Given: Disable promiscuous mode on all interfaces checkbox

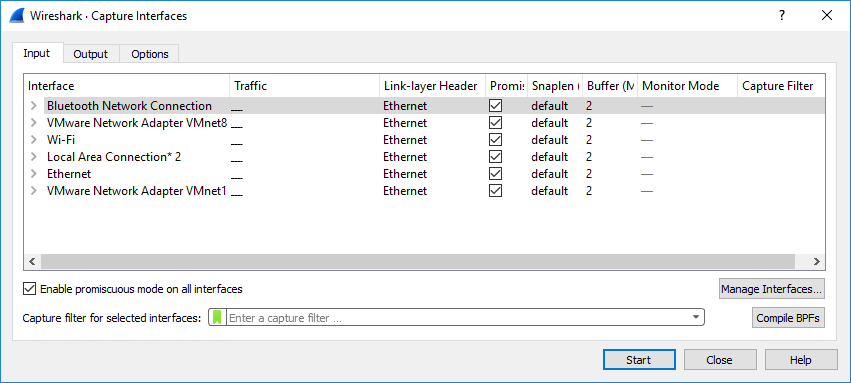Looking at the screenshot, I should coord(29,289).
